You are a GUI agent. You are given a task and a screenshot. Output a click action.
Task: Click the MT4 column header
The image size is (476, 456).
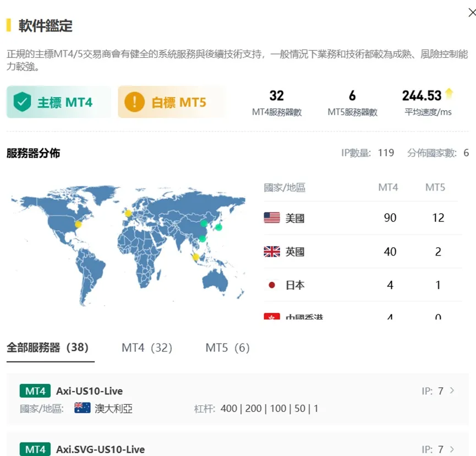click(x=388, y=187)
